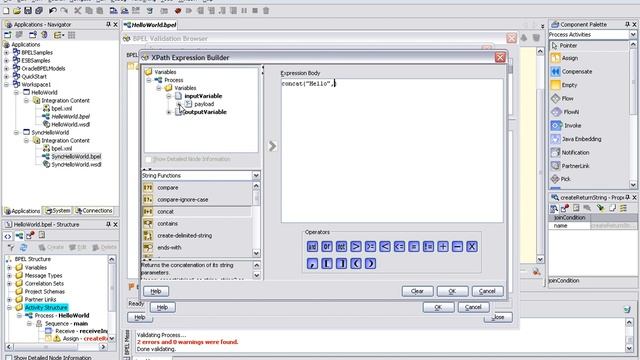Expand the BPELSamples application node
The height and width of the screenshot is (360, 640).
point(6,53)
